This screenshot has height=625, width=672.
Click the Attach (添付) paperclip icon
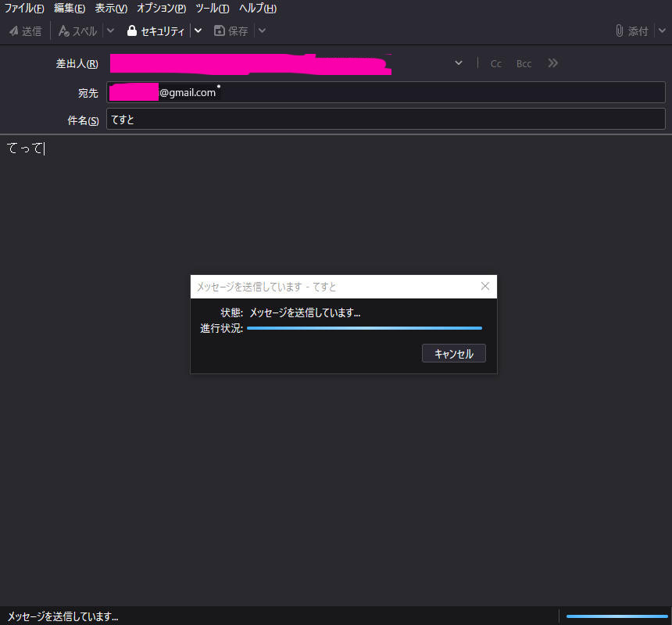coord(620,31)
